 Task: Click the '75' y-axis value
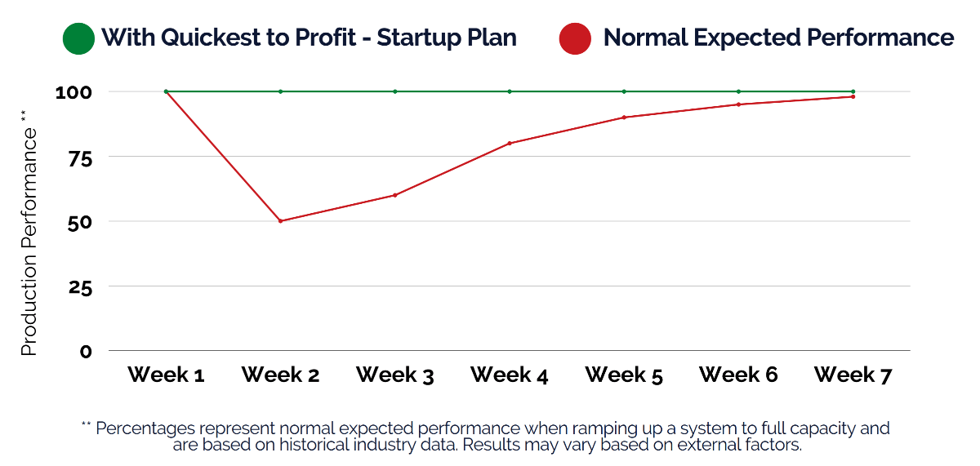(78, 158)
